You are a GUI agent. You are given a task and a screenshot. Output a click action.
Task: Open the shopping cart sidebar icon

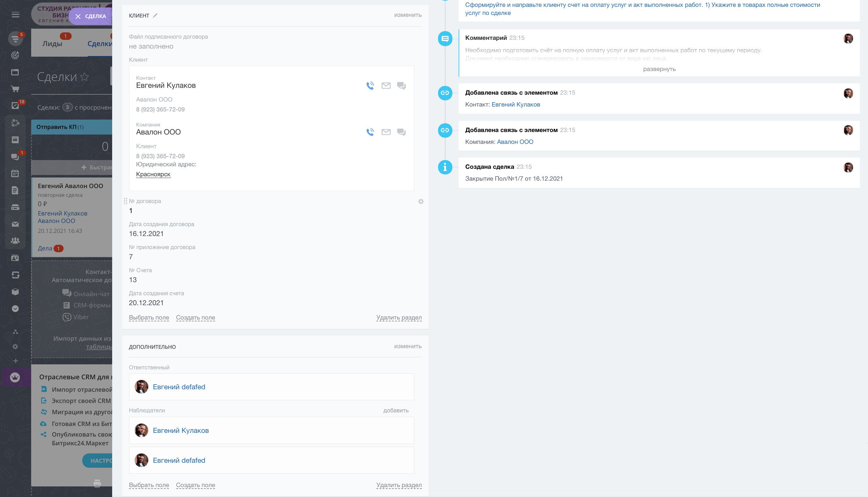(x=15, y=89)
